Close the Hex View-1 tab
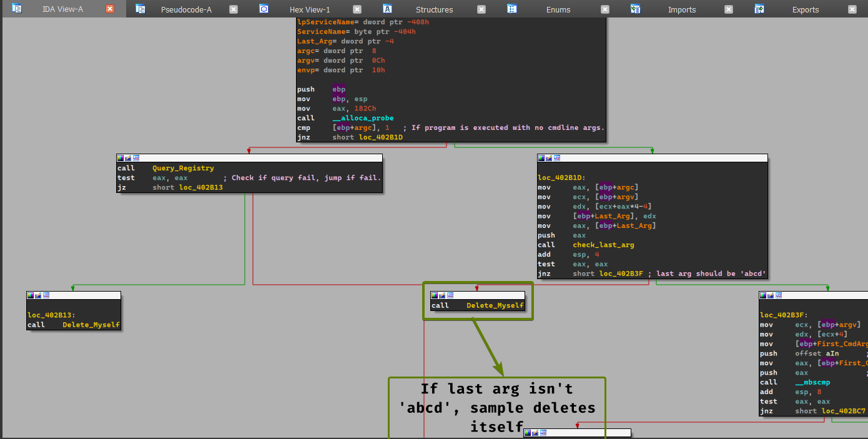 357,9
